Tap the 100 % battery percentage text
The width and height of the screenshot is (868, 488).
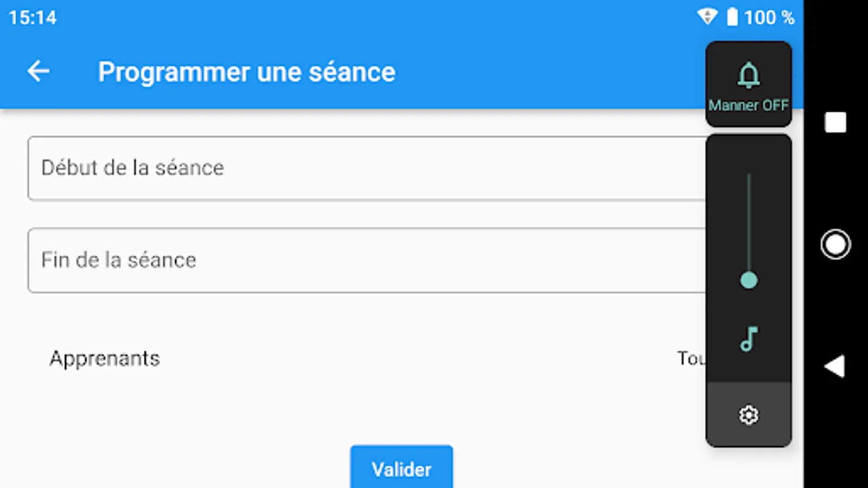coord(769,17)
